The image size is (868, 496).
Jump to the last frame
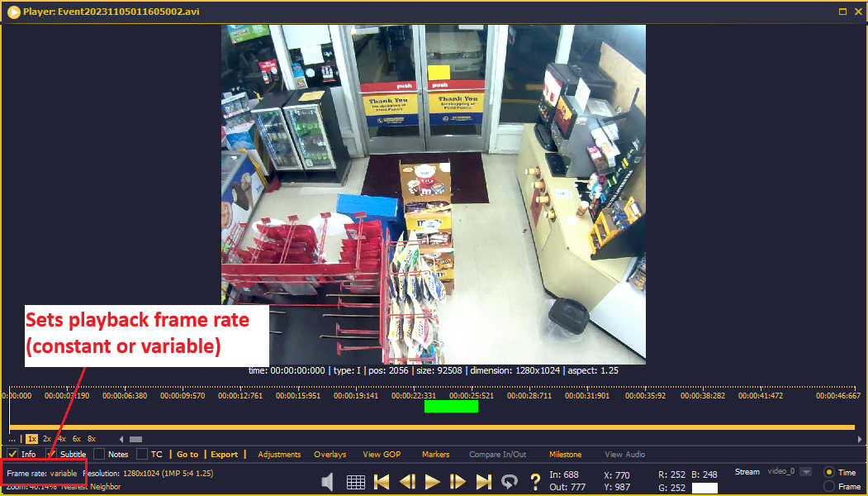484,481
